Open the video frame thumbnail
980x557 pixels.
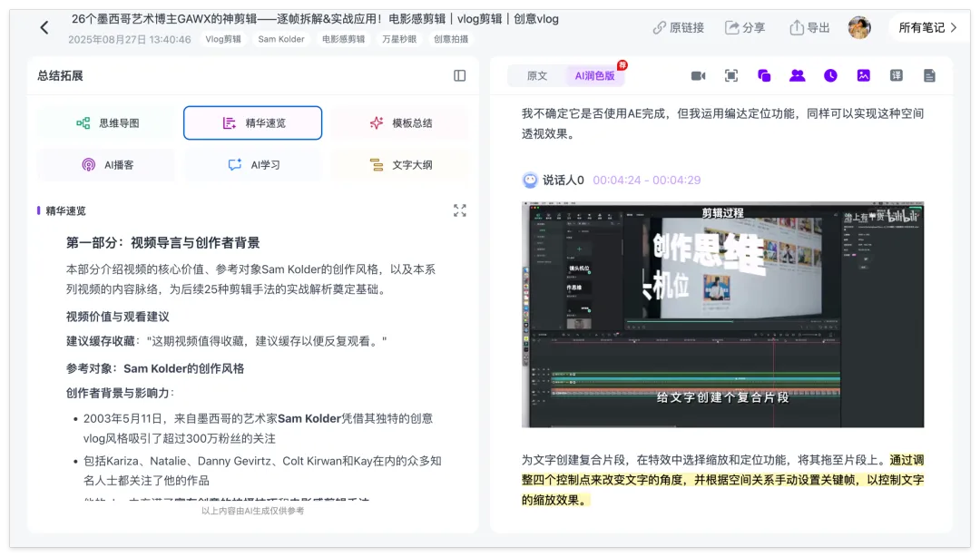pos(722,315)
